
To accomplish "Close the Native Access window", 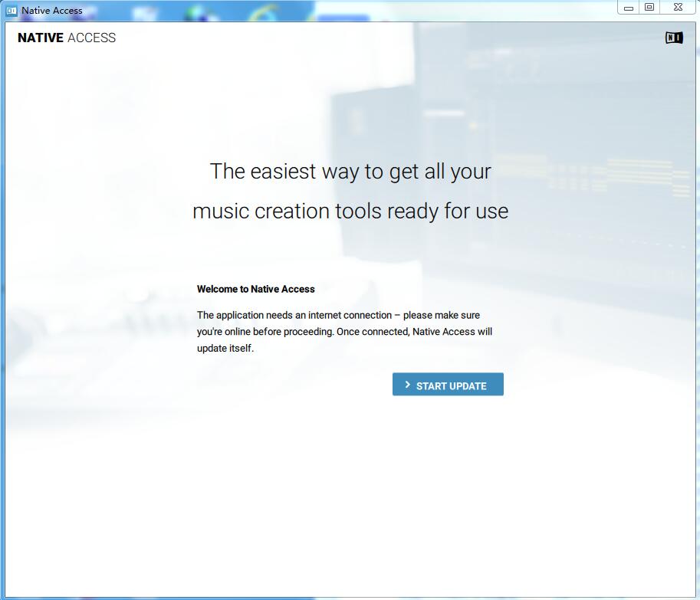I will [678, 8].
